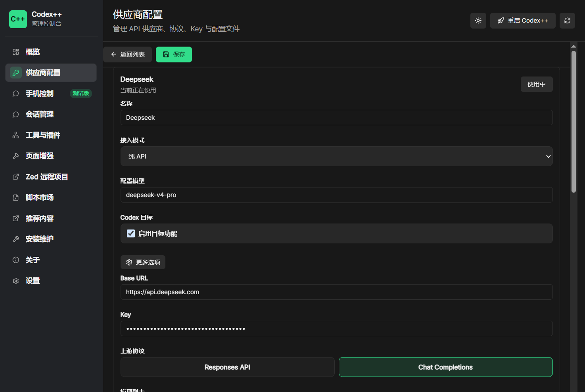Go to 页面增强 page

[51, 156]
